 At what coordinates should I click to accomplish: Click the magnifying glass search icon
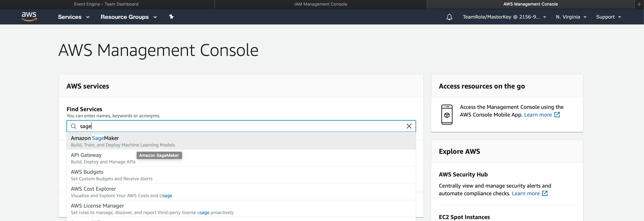[x=73, y=126]
